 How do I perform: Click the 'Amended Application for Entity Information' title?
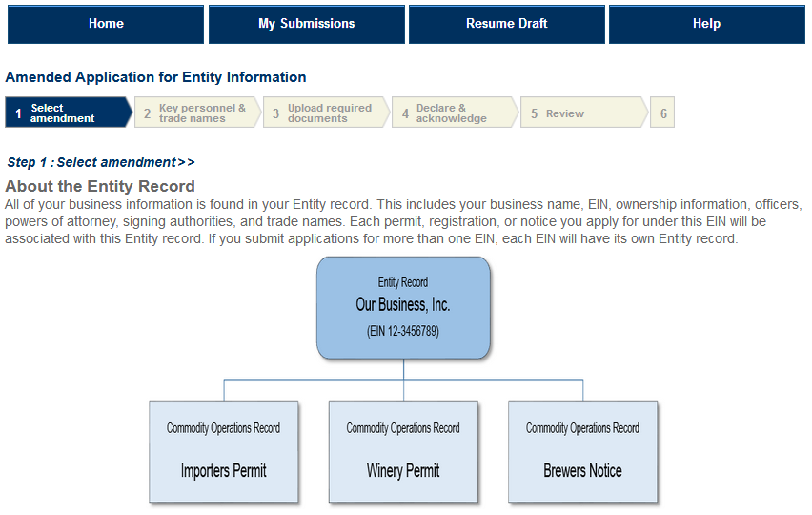pos(156,77)
